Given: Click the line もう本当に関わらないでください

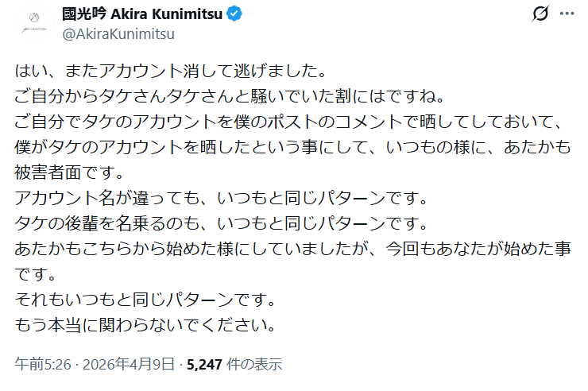Looking at the screenshot, I should pyautogui.click(x=145, y=326).
